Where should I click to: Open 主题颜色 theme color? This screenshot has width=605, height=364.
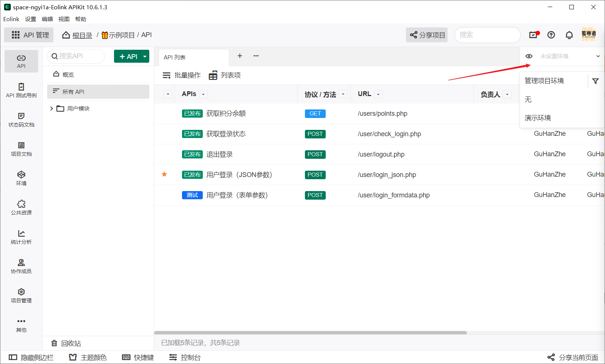[88, 357]
